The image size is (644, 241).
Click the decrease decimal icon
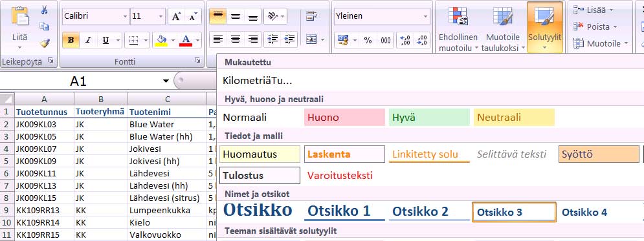click(x=422, y=40)
